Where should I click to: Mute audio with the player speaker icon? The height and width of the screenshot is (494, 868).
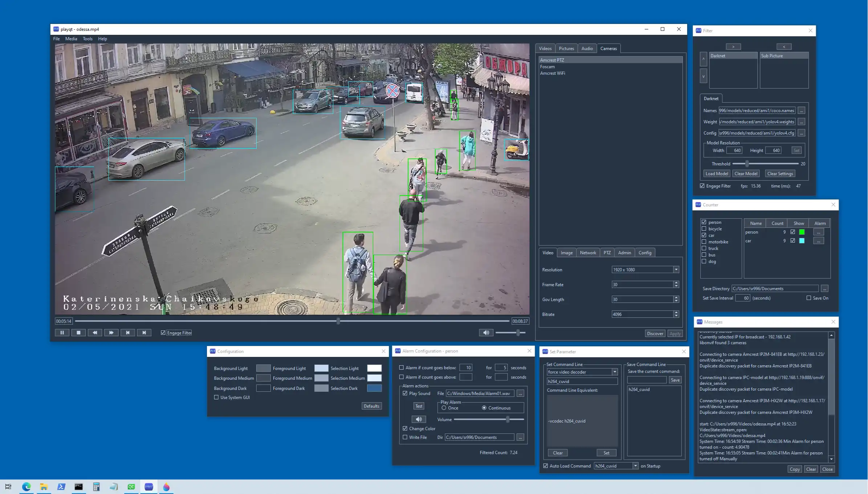coord(486,333)
